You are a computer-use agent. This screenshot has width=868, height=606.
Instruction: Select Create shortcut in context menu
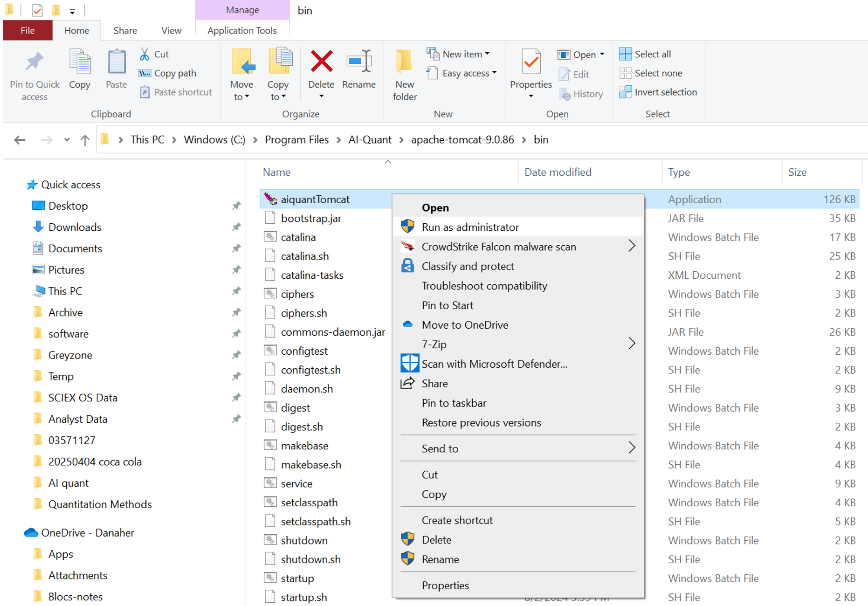[x=457, y=520]
